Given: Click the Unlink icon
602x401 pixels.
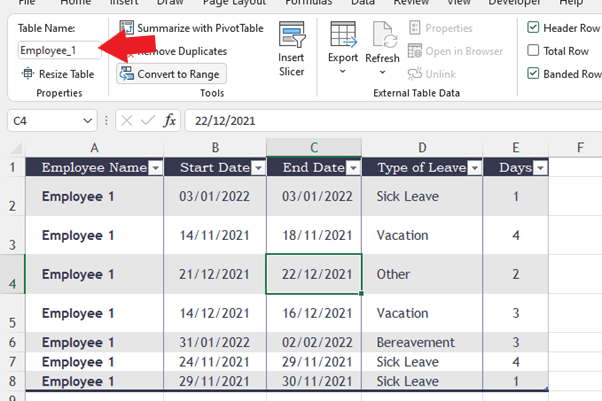Looking at the screenshot, I should (x=415, y=74).
